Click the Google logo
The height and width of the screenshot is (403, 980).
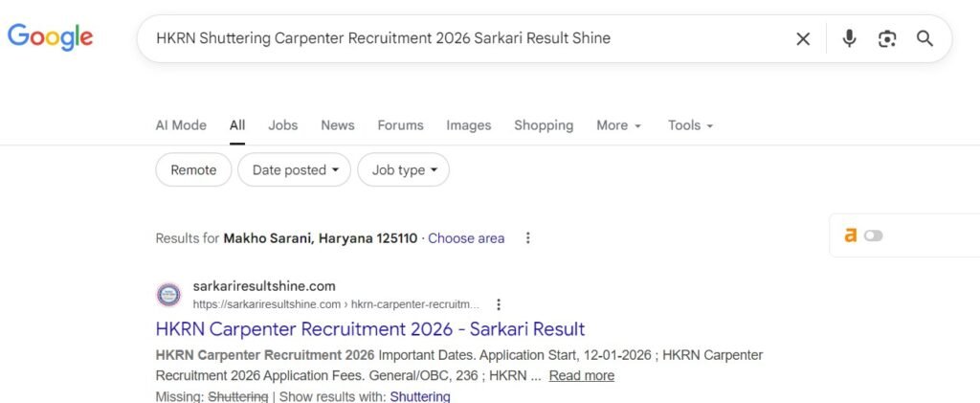tap(50, 37)
